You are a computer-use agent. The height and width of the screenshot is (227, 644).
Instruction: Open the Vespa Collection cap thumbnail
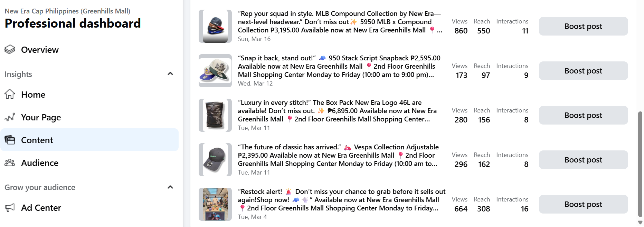(x=215, y=160)
